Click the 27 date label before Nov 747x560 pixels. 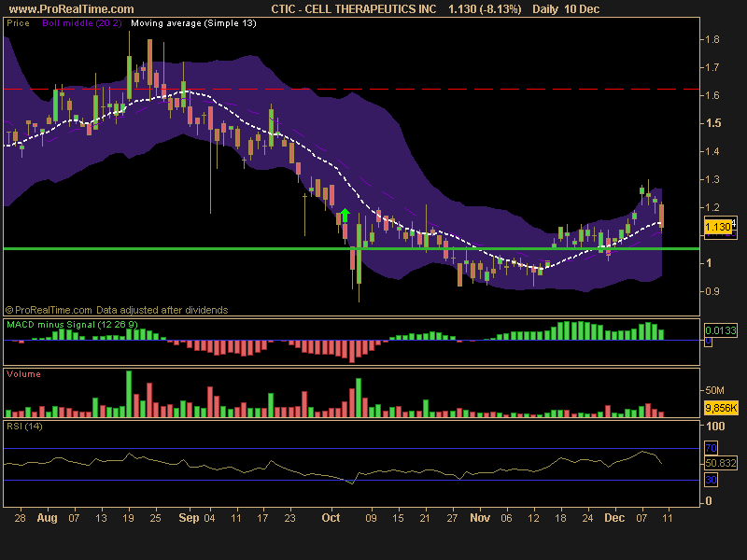[452, 518]
